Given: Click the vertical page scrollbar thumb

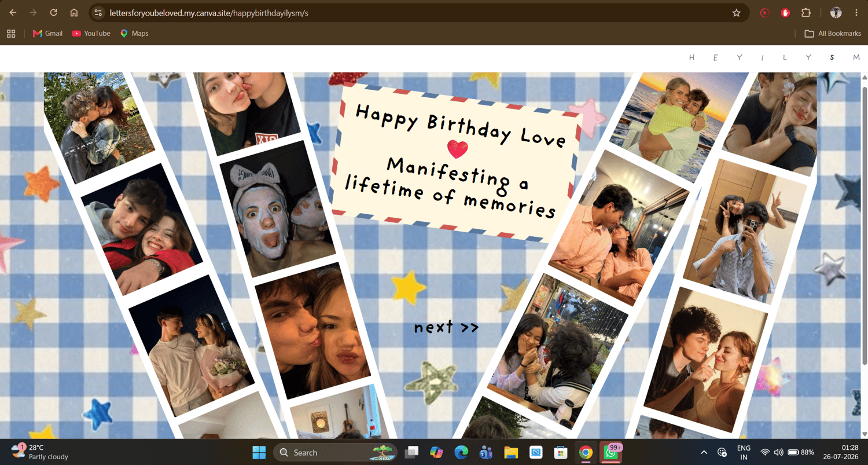Looking at the screenshot, I should coord(865,226).
